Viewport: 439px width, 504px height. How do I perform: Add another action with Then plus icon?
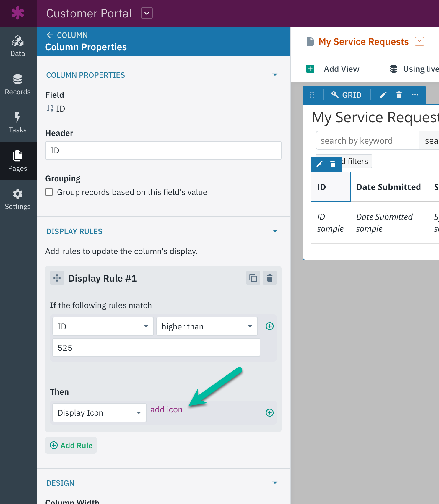pos(269,413)
